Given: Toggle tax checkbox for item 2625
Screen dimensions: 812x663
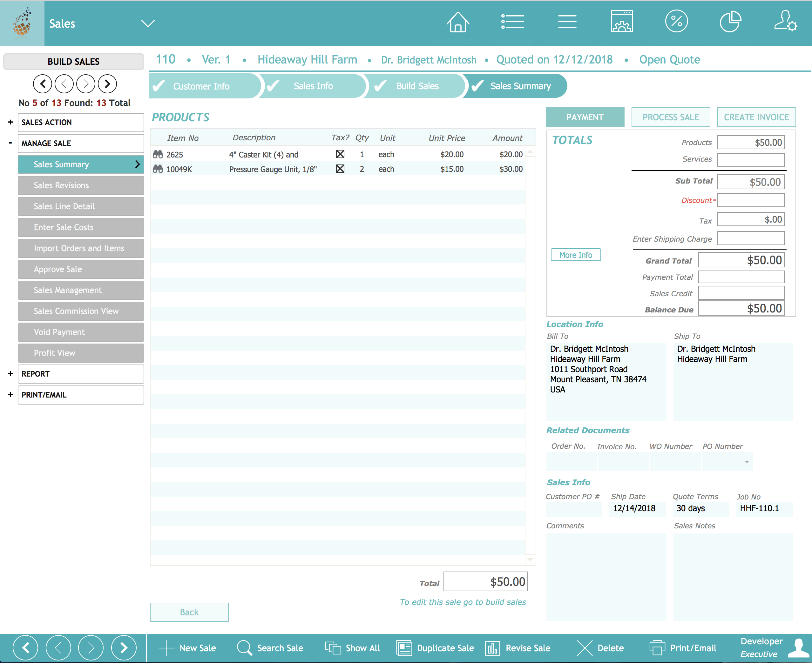Looking at the screenshot, I should pyautogui.click(x=340, y=154).
